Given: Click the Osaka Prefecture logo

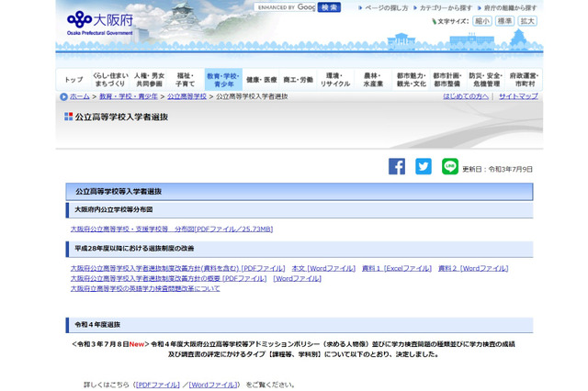Looking at the screenshot, I should 100,23.
